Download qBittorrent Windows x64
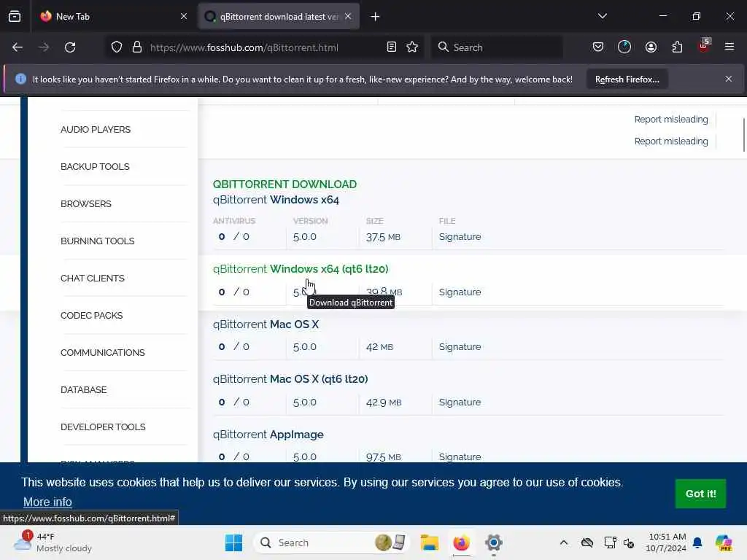Viewport: 747px width, 560px height. 276,200
